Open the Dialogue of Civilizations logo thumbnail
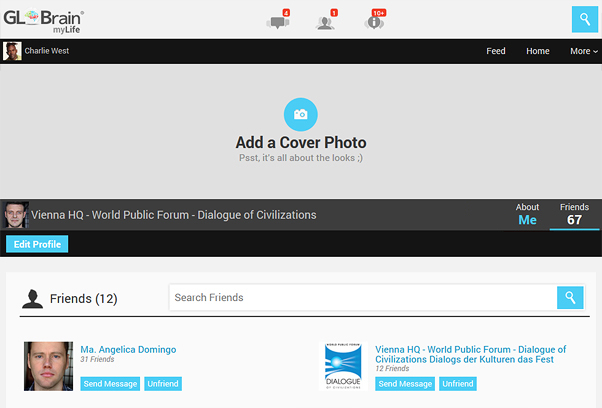This screenshot has height=408, width=602. pyautogui.click(x=343, y=366)
